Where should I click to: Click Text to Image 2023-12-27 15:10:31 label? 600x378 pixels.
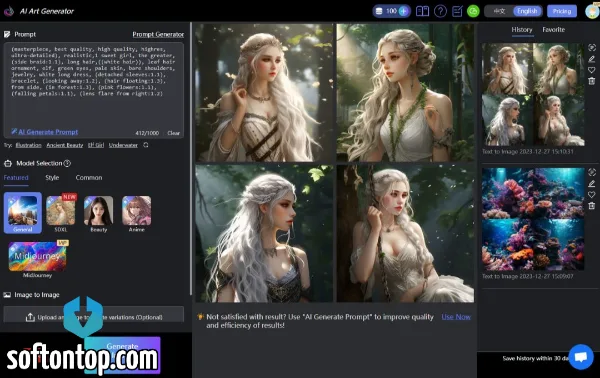(x=528, y=152)
